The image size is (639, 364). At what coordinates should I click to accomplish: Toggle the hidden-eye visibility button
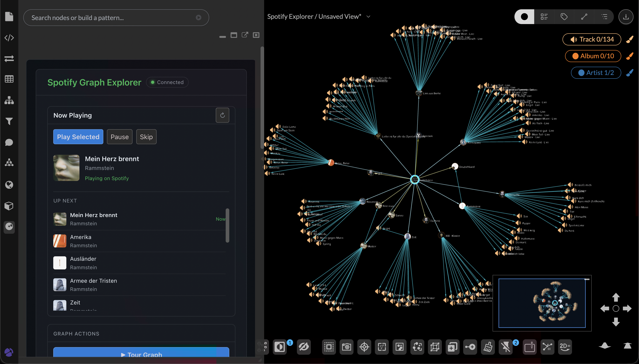click(304, 347)
